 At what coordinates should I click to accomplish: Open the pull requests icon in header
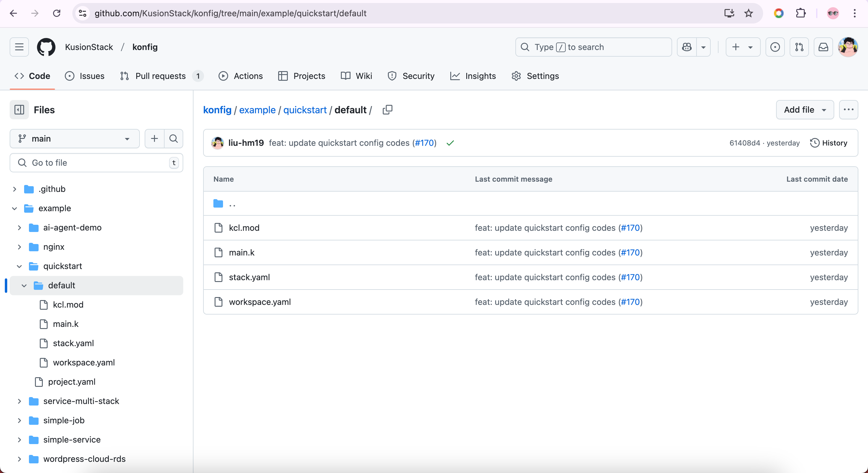pyautogui.click(x=799, y=47)
